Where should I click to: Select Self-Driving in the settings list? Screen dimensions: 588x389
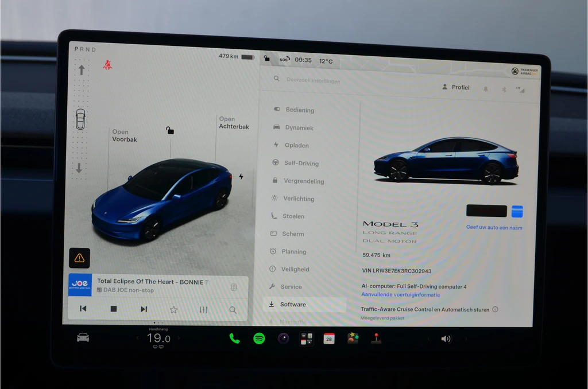pyautogui.click(x=296, y=163)
